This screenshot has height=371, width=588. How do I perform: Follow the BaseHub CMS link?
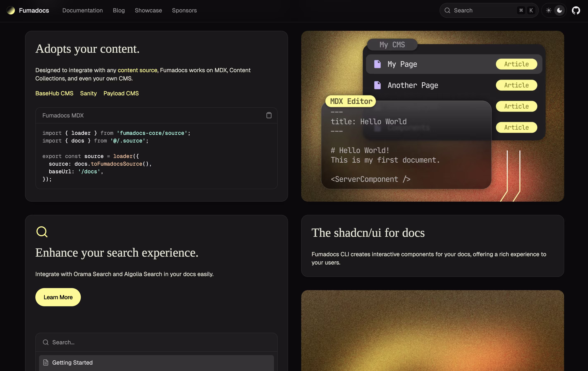click(54, 93)
